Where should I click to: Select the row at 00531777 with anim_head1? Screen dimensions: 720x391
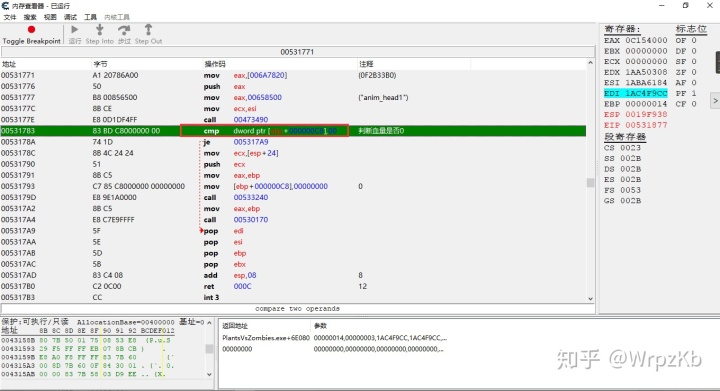(293, 97)
